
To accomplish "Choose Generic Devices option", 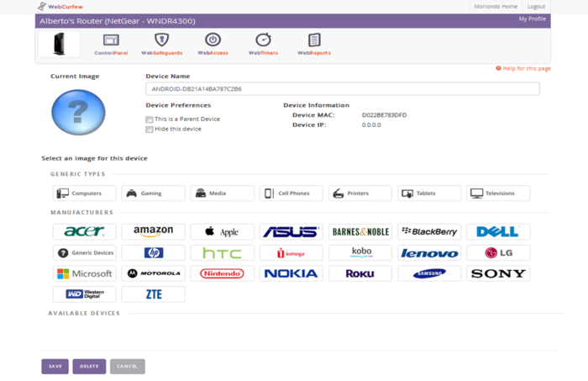I will tap(84, 252).
